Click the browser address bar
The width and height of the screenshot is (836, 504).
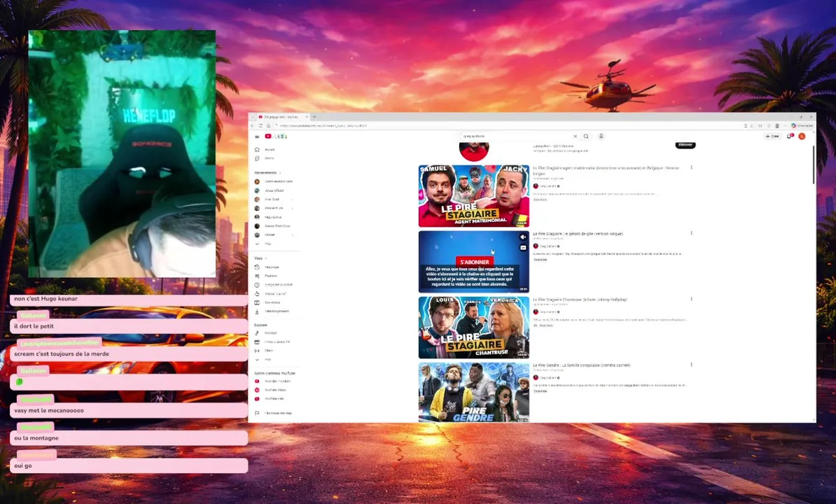pos(506,126)
